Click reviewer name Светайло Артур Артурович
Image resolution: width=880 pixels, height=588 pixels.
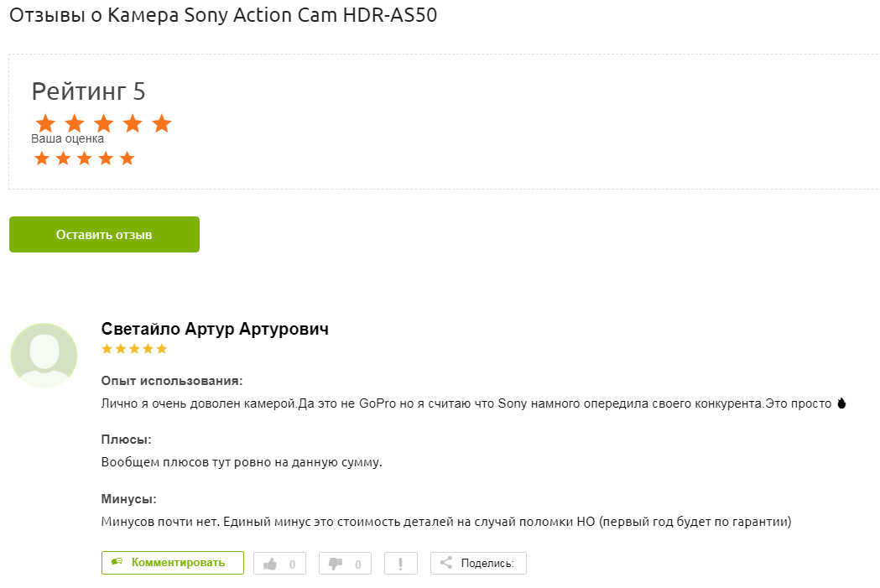215,329
